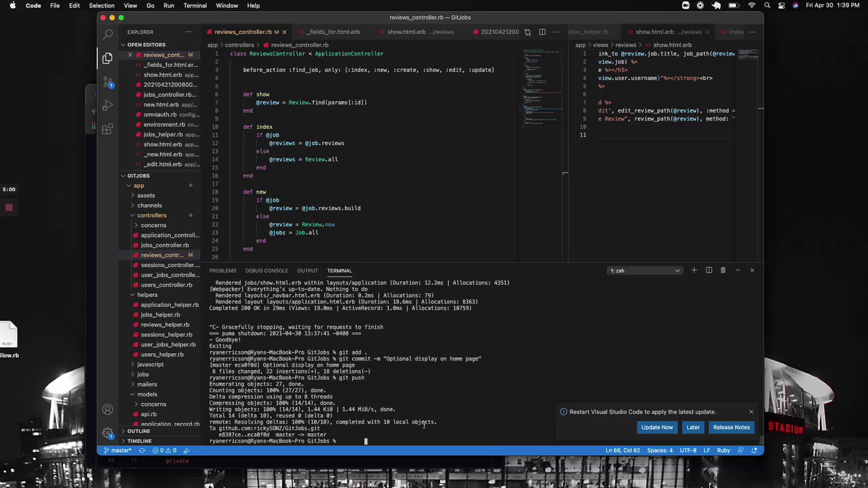Open the Terminal menu in menu bar
868x488 pixels.
click(195, 5)
